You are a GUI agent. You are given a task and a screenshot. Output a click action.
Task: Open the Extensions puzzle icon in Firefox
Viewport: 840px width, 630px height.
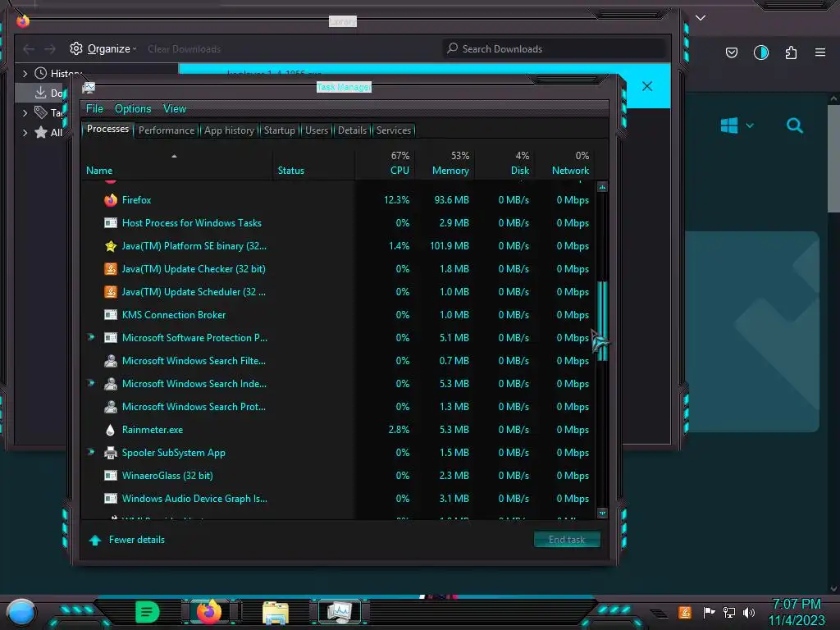[791, 52]
